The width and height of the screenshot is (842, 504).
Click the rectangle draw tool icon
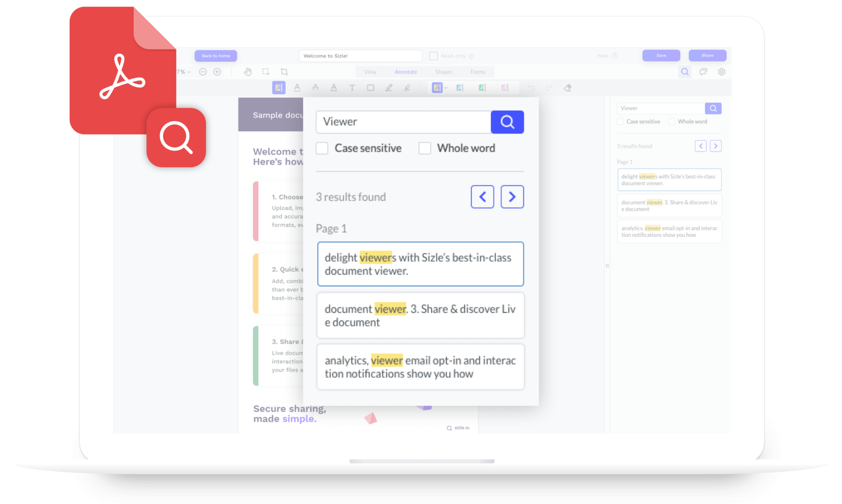[370, 89]
